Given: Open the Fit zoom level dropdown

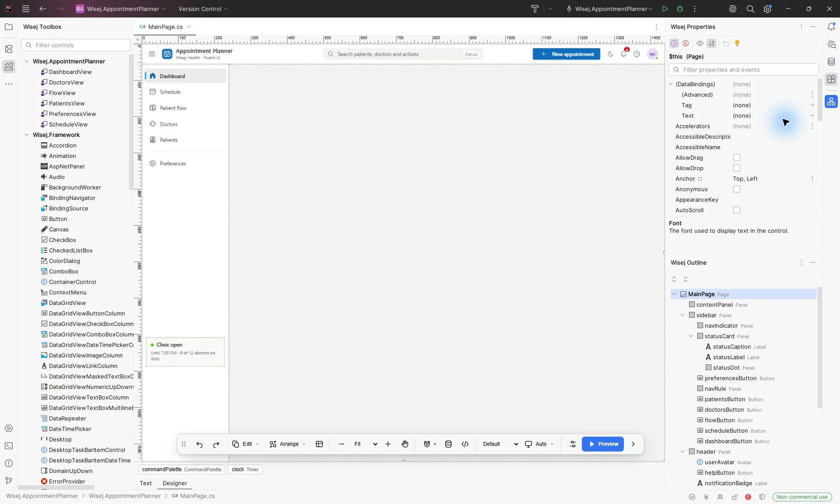Looking at the screenshot, I should pyautogui.click(x=366, y=444).
